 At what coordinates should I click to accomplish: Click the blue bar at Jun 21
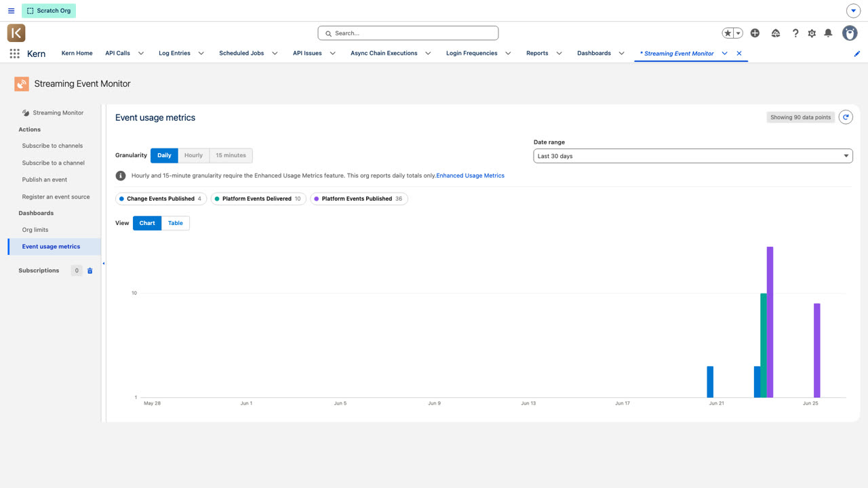[x=710, y=382]
